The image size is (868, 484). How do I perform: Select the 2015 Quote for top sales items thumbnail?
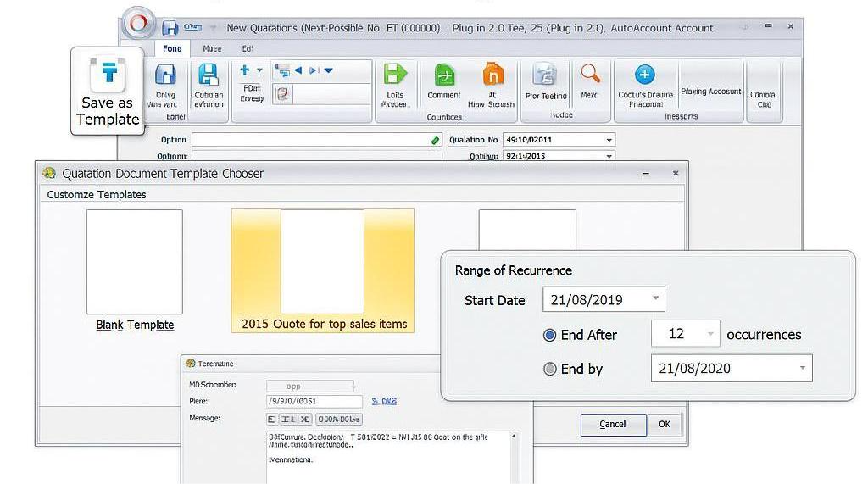point(323,270)
